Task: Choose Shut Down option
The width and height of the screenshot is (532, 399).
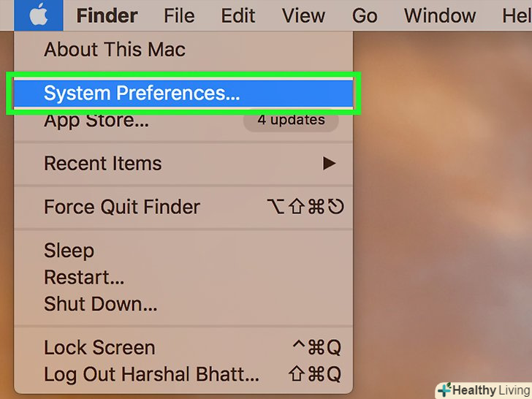Action: click(183, 304)
